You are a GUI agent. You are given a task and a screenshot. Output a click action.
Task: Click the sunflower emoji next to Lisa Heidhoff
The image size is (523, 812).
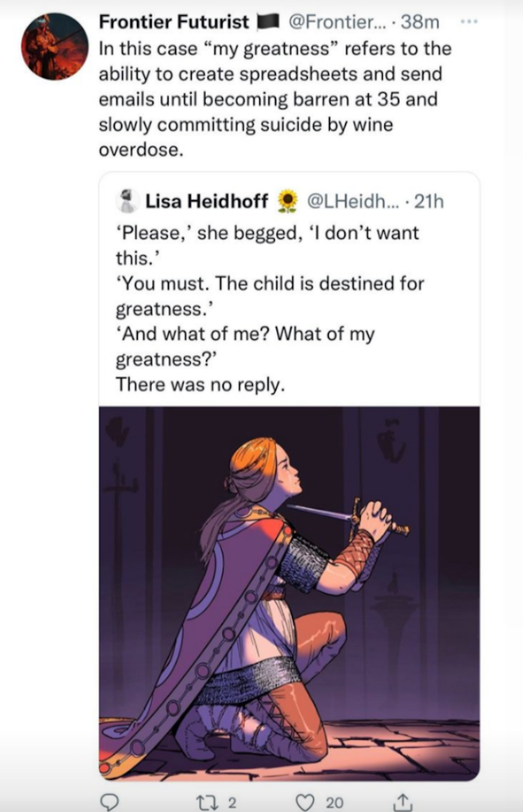click(x=288, y=202)
